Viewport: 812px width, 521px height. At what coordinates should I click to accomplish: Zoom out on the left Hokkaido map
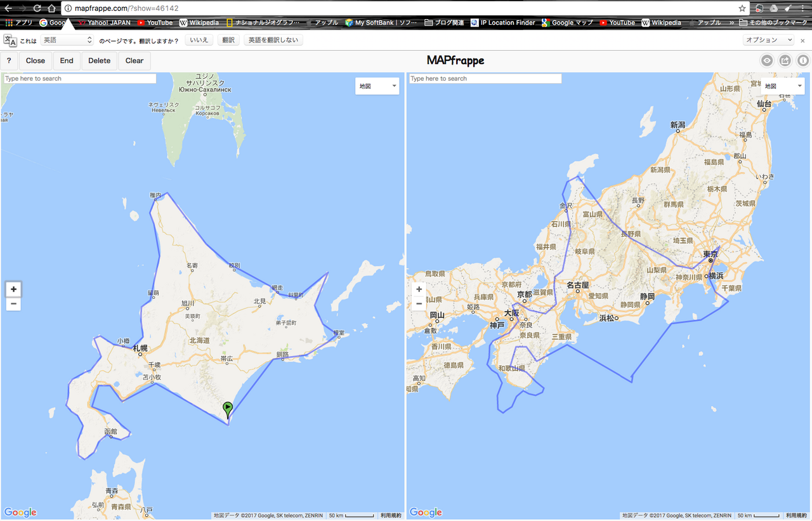pos(13,304)
